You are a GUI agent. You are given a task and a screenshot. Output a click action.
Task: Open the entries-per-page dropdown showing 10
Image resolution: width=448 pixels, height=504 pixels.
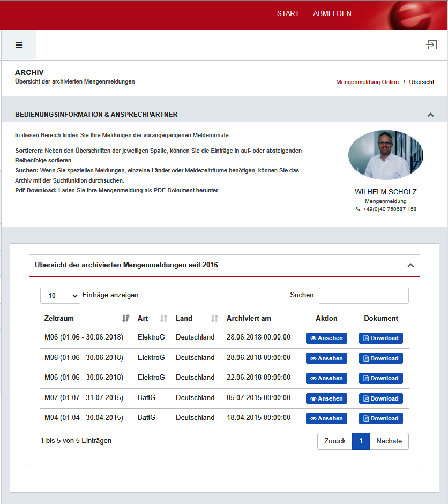click(60, 296)
